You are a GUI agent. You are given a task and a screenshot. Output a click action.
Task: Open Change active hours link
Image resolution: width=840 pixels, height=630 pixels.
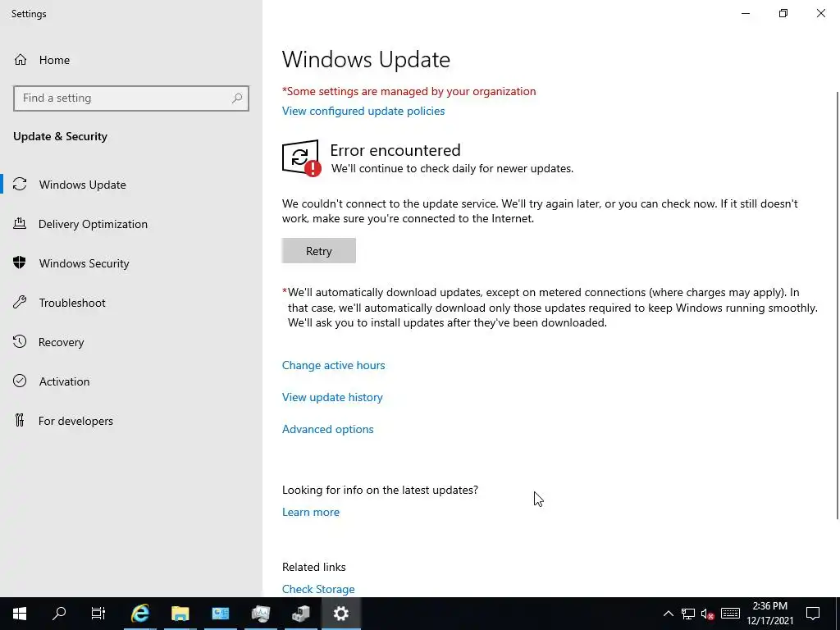[333, 365]
